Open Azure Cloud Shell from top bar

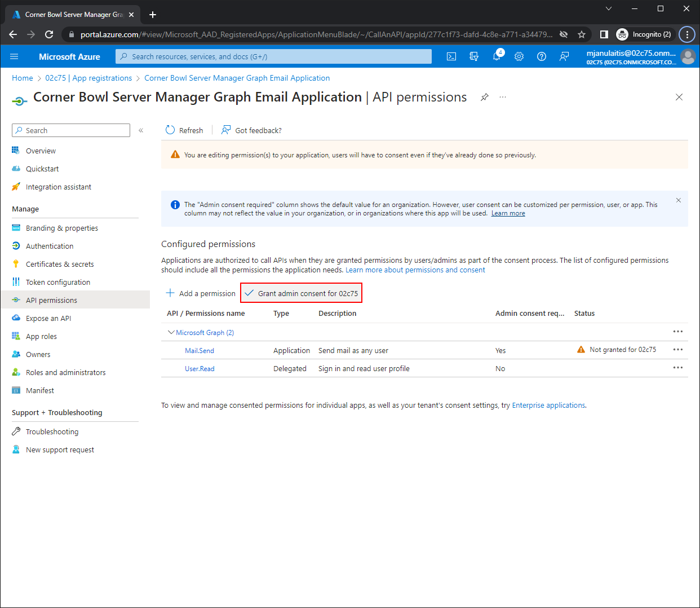click(451, 56)
